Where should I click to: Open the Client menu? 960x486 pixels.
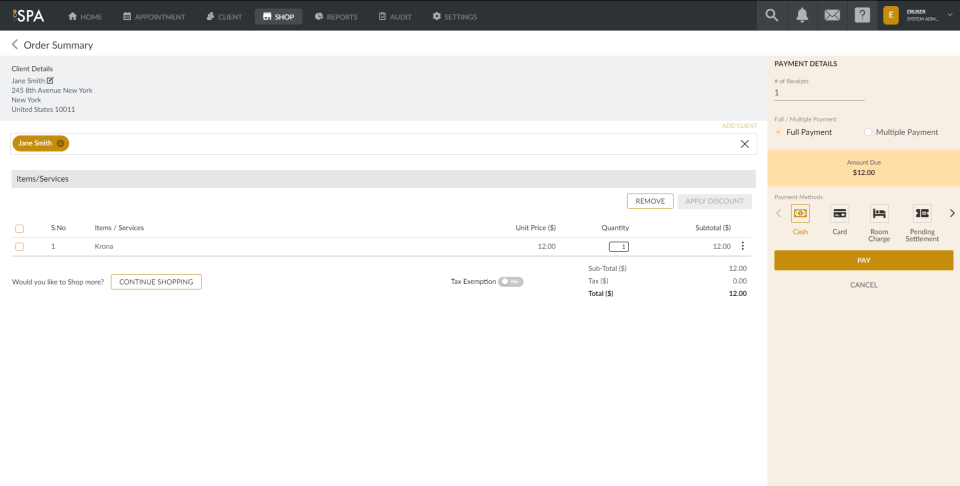(x=224, y=17)
